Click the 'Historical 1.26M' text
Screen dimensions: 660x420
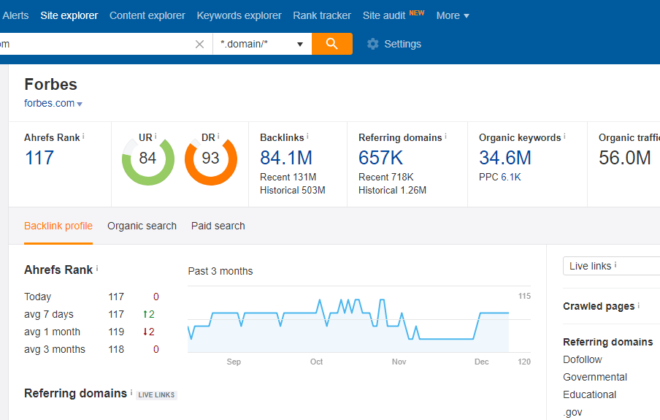pyautogui.click(x=392, y=190)
